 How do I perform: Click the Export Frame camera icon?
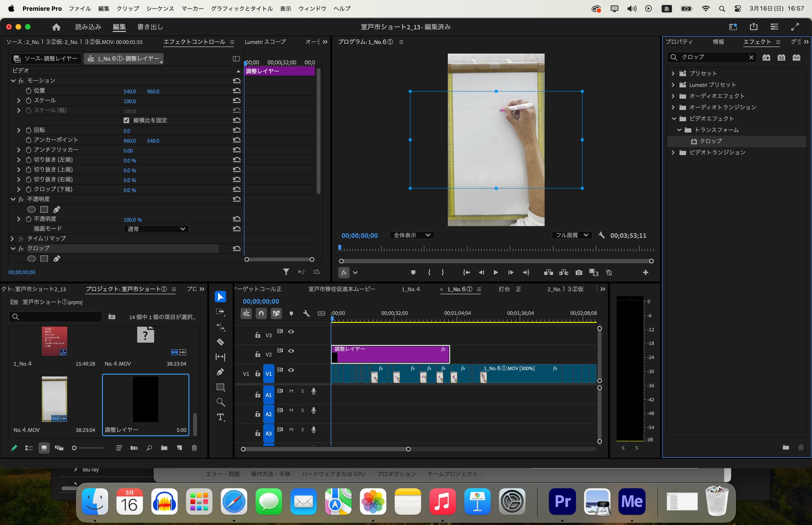point(579,272)
